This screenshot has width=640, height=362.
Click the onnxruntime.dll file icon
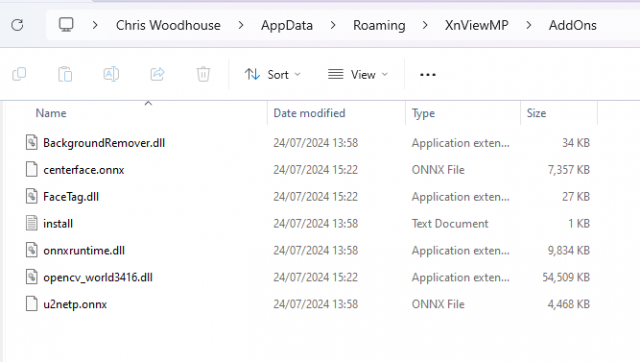[32, 250]
